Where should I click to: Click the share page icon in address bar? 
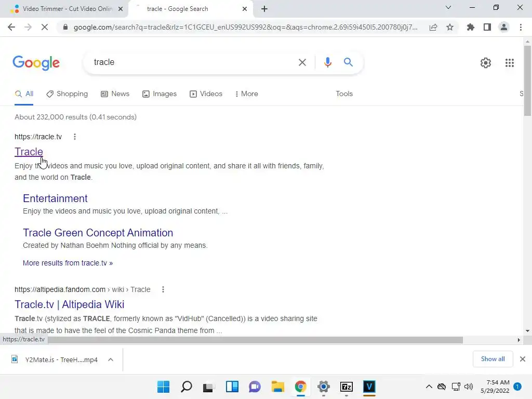(x=433, y=27)
